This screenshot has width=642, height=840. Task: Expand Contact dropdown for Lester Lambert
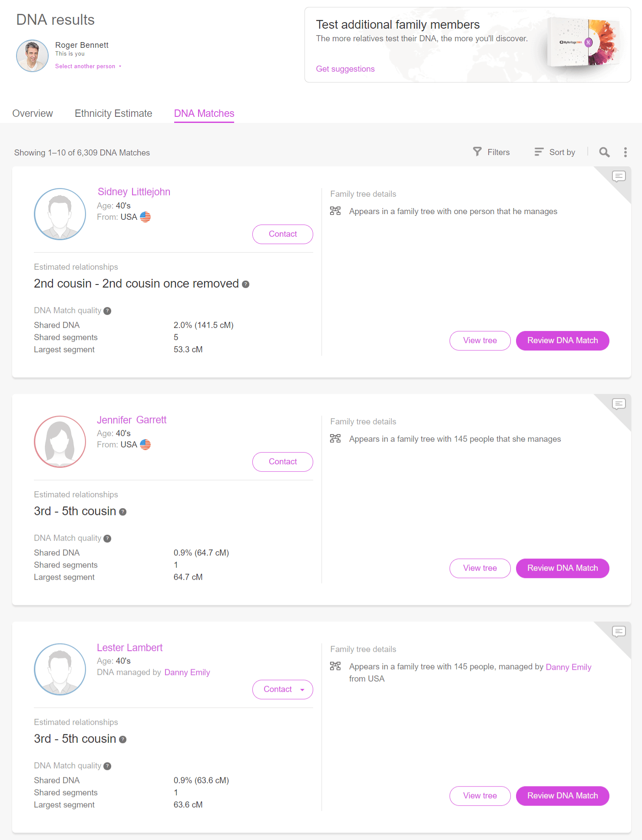click(x=283, y=689)
